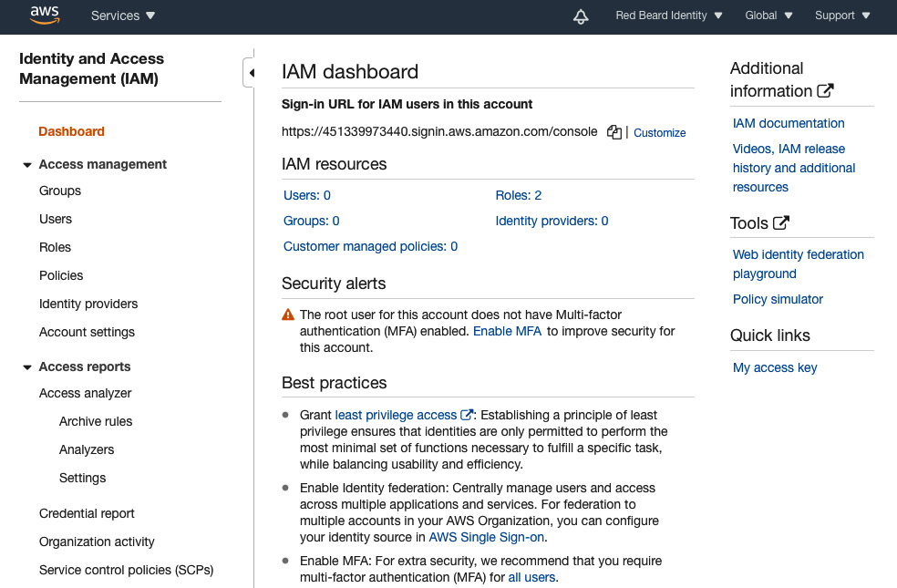
Task: Open Organization activity in the sidebar
Action: pos(97,542)
